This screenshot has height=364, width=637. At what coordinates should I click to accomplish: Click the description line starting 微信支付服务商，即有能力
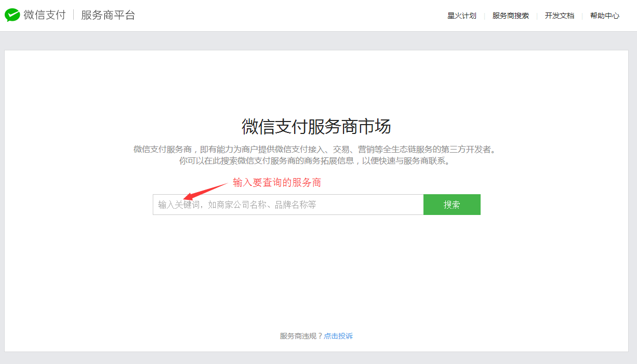tap(315, 150)
